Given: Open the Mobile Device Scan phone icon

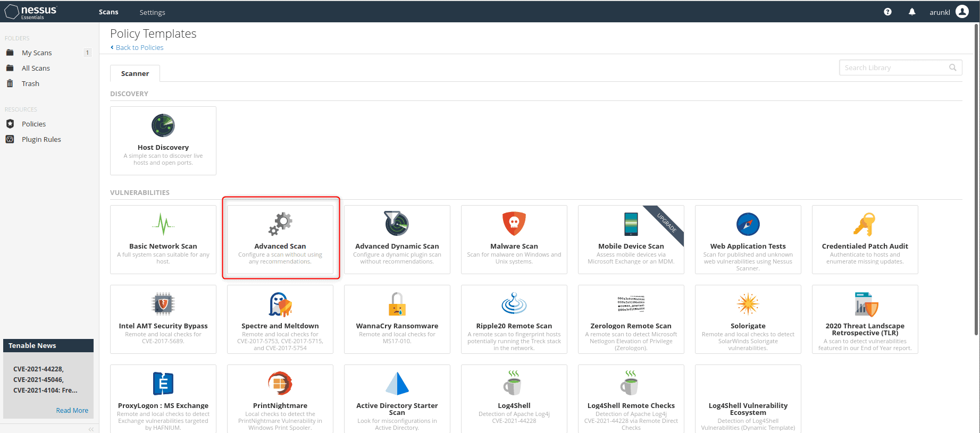Looking at the screenshot, I should [x=631, y=224].
